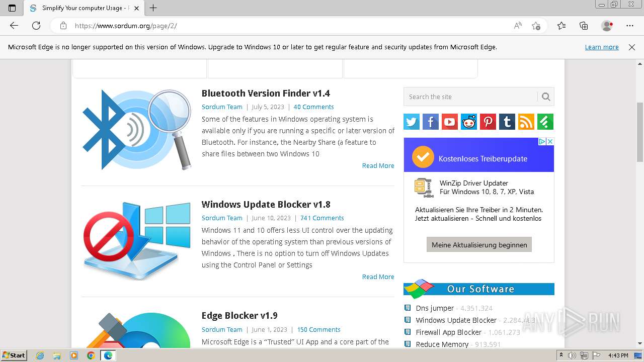Click Meine Aktualisierung beginnen ad button

tap(479, 245)
